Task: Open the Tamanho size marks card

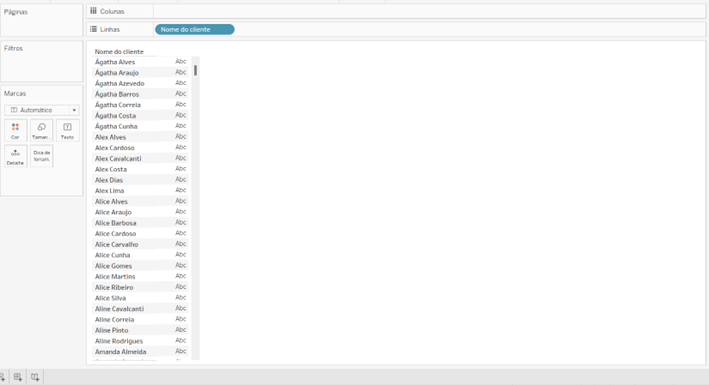Action: tap(41, 130)
